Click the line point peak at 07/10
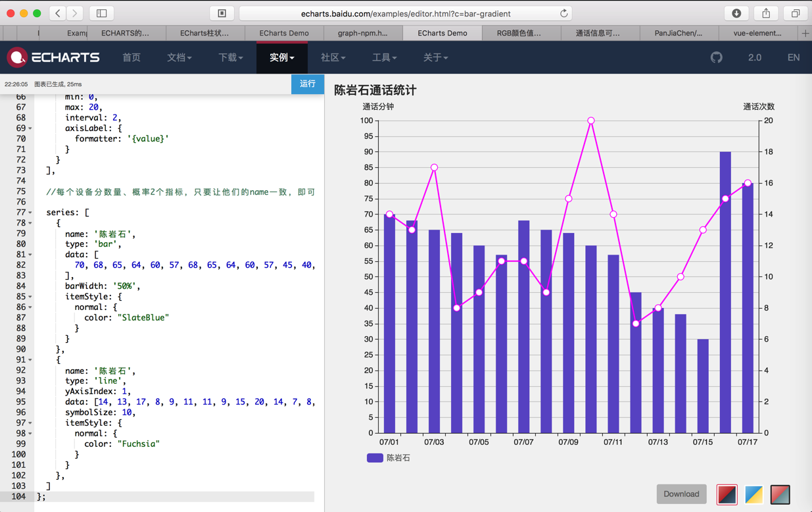Viewport: 812px width, 512px height. click(591, 120)
